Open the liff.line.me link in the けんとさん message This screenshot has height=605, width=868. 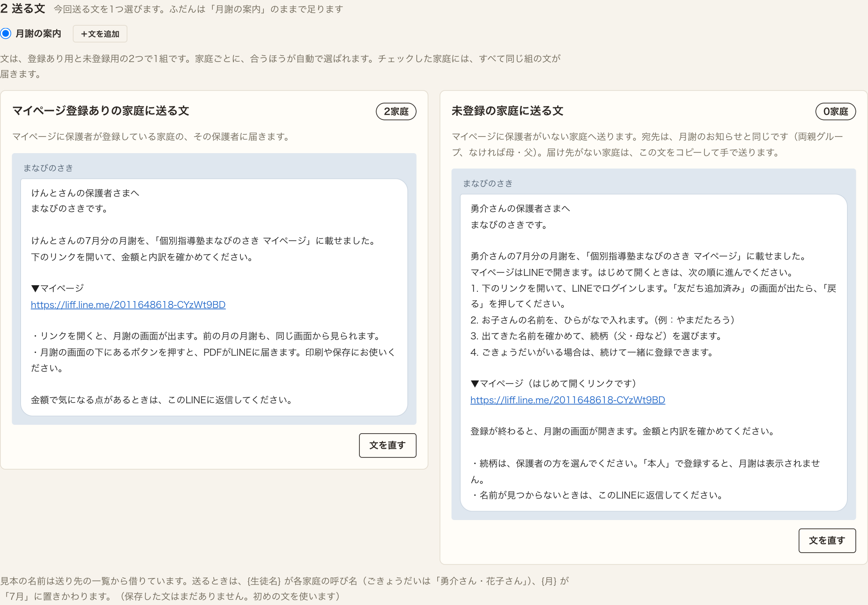pos(128,305)
